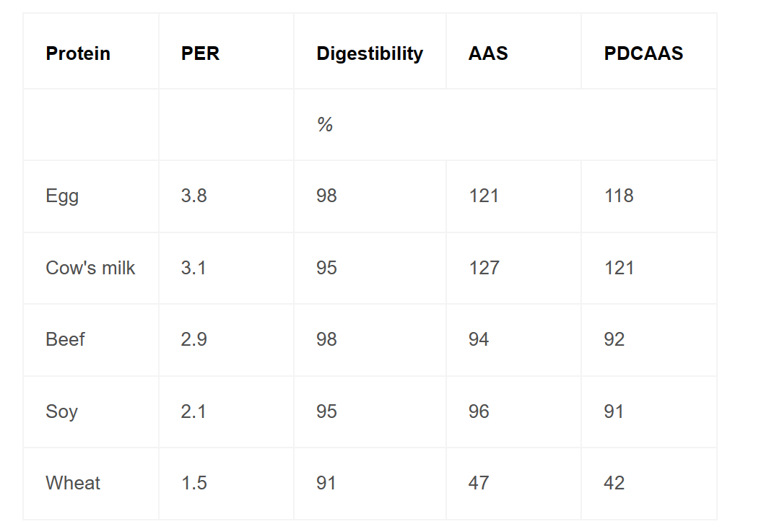This screenshot has width=761, height=532.
Task: Select Beef's AAS value 94
Action: pyautogui.click(x=479, y=339)
